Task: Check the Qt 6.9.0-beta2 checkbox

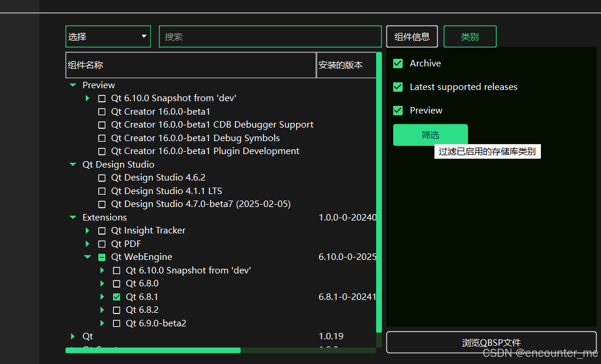Action: (117, 323)
